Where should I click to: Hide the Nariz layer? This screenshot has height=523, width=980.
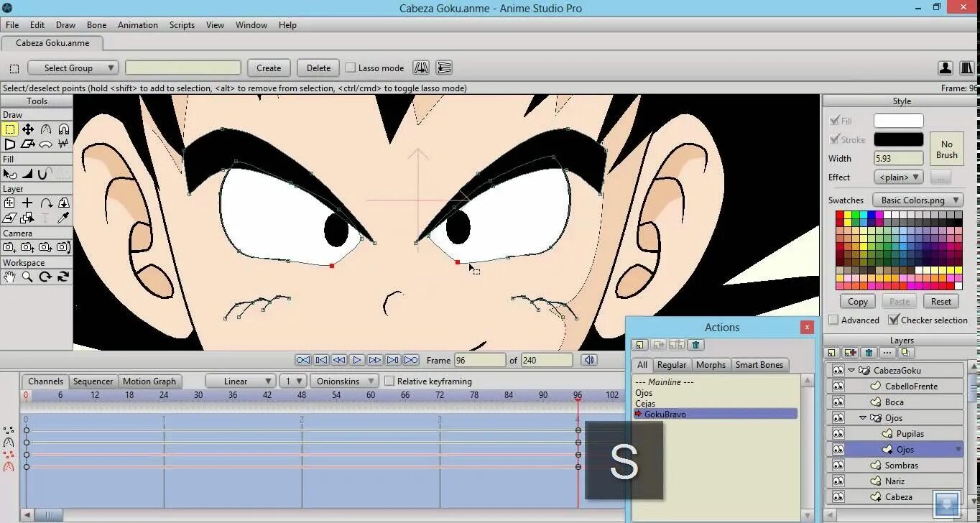pyautogui.click(x=838, y=481)
